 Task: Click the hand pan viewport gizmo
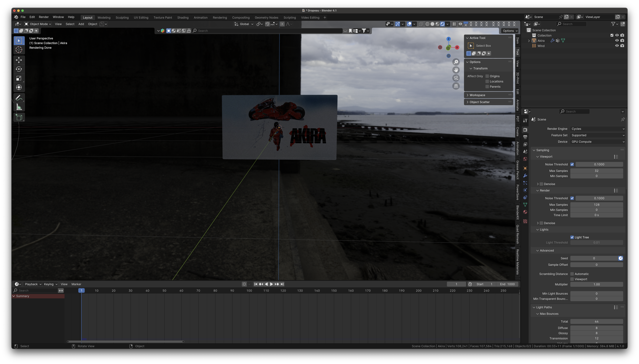click(x=456, y=70)
